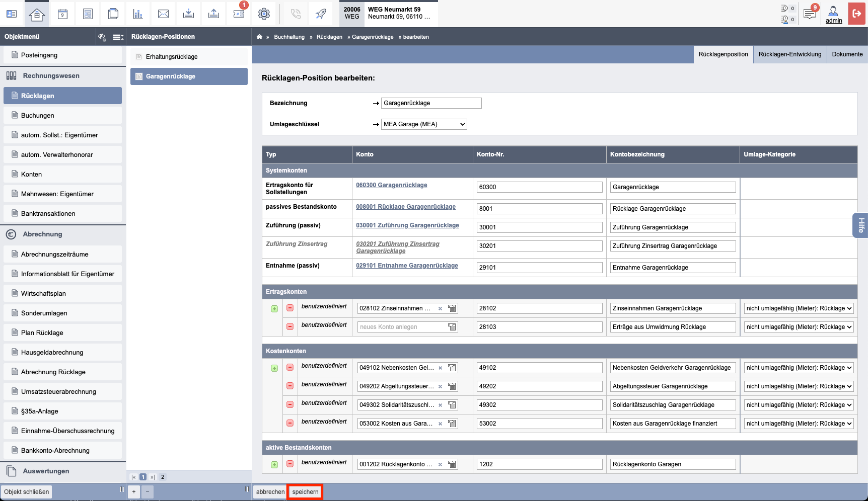
Task: Add a new Ertragskonten row with plus icon
Action: click(274, 309)
